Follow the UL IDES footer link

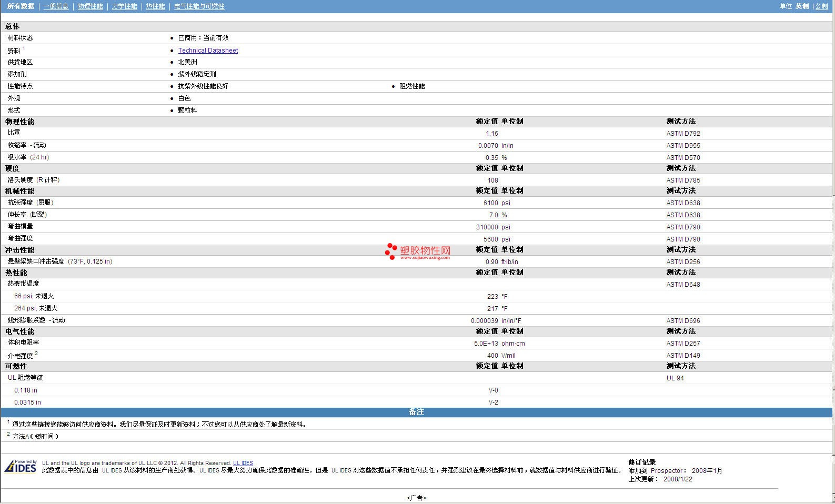[x=243, y=463]
